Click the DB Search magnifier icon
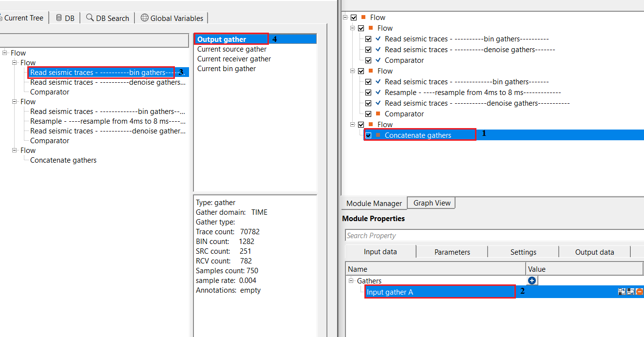The height and width of the screenshot is (337, 644). (x=90, y=18)
